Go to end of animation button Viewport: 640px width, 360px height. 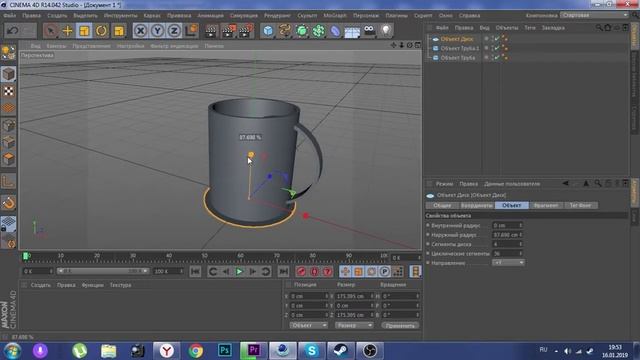pyautogui.click(x=283, y=271)
